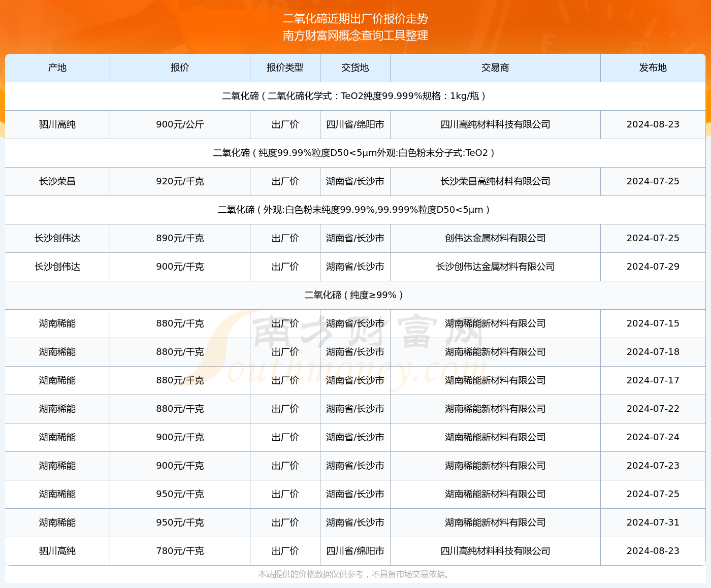Click the 交货地 column header
The height and width of the screenshot is (588, 711).
[355, 68]
